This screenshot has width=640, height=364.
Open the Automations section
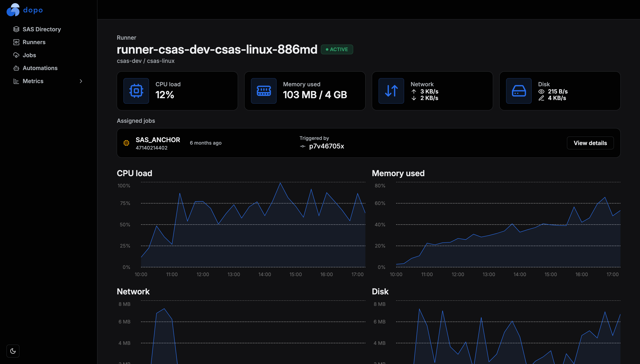coord(40,68)
